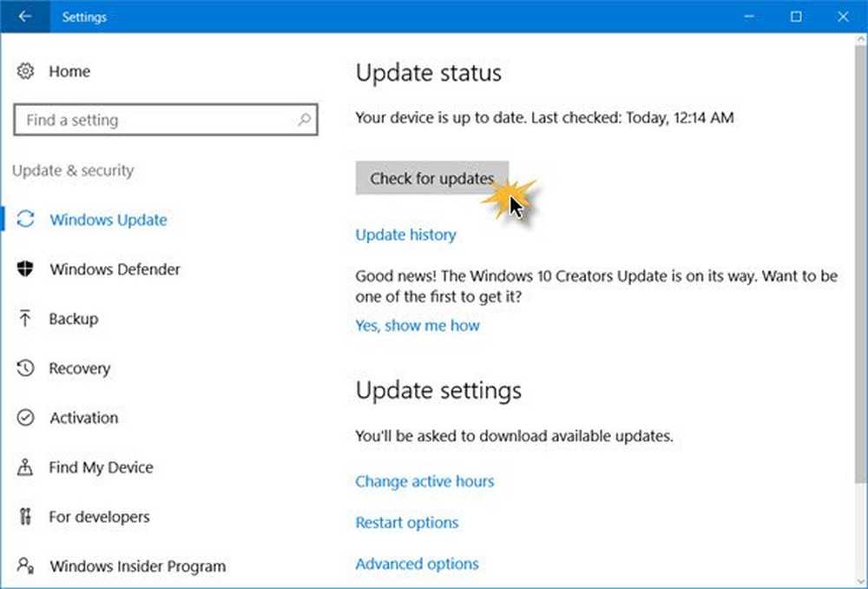This screenshot has height=589, width=868.
Task: Click the search magnifier icon
Action: [x=304, y=119]
